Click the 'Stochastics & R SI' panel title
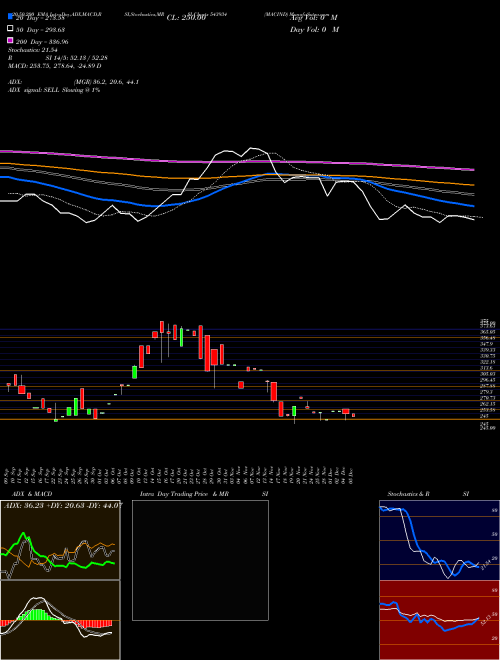Viewport: 500px width, 660px height. pos(428,494)
